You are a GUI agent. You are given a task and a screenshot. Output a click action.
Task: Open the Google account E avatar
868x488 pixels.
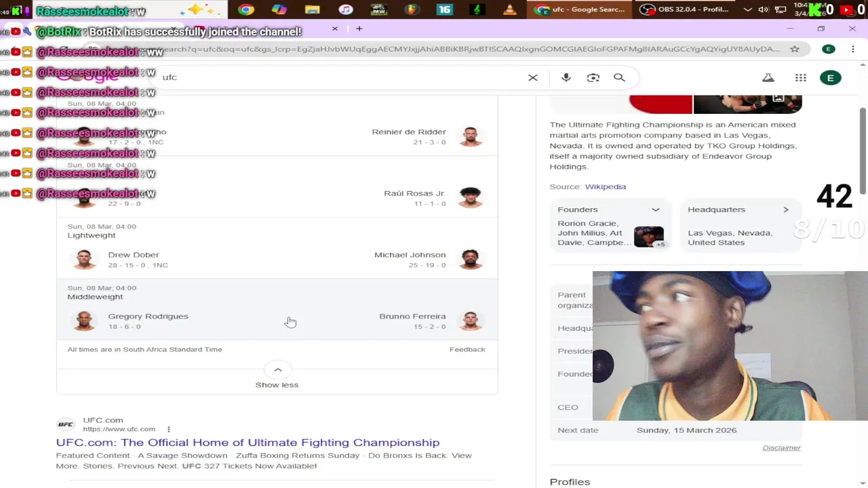(831, 77)
